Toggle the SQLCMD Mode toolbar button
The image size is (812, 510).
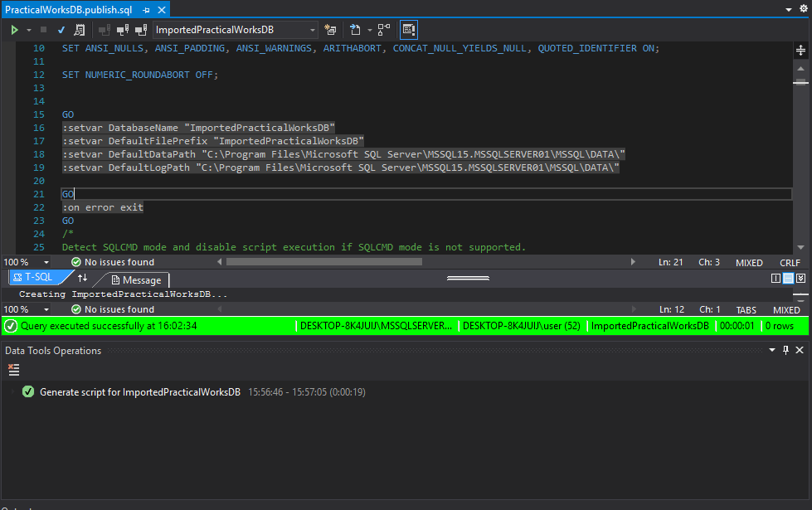point(408,30)
